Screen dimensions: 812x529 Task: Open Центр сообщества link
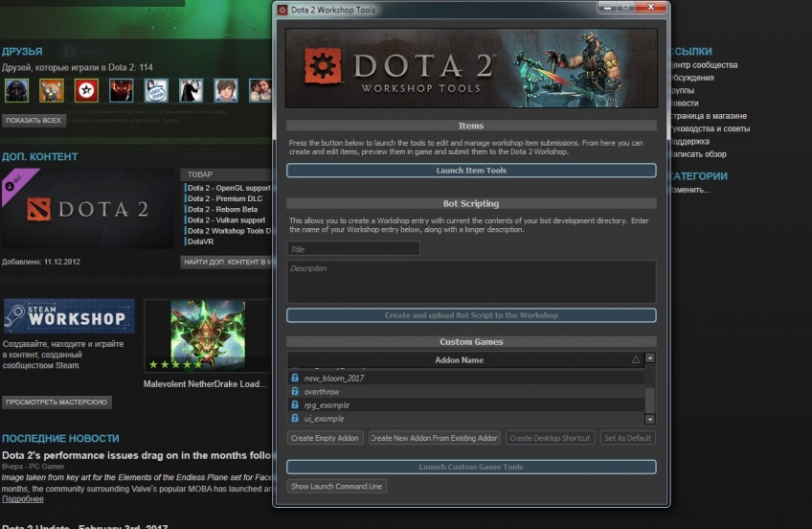click(704, 65)
